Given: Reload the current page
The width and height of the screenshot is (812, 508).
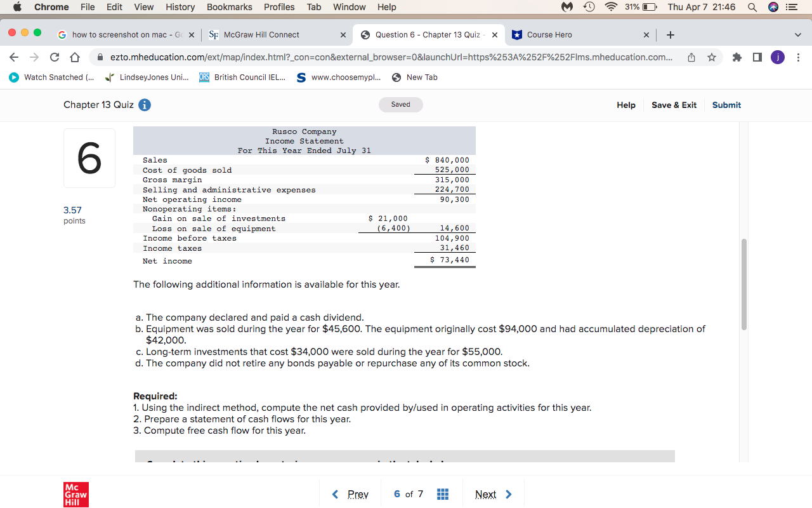Looking at the screenshot, I should [x=54, y=57].
